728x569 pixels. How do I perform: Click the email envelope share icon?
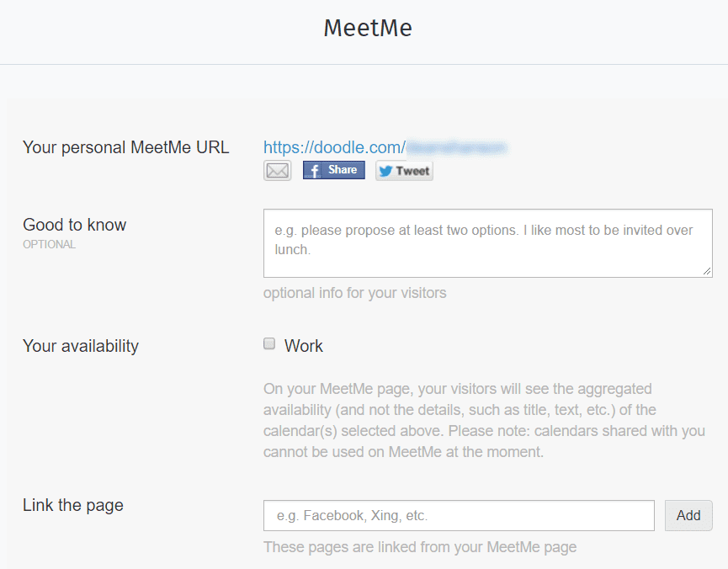tap(277, 171)
